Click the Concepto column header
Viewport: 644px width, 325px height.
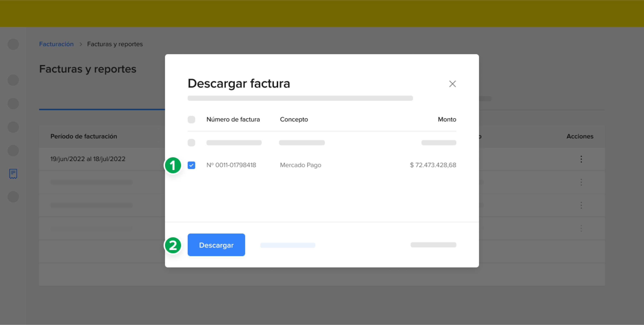click(294, 119)
